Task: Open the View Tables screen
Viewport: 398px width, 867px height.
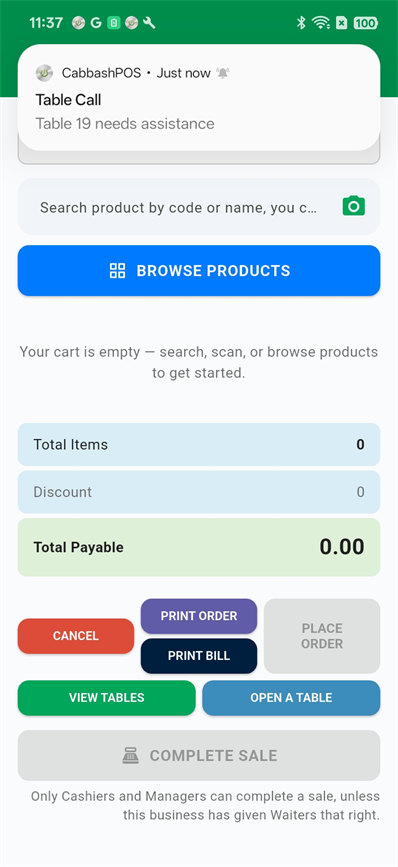Action: (x=107, y=698)
